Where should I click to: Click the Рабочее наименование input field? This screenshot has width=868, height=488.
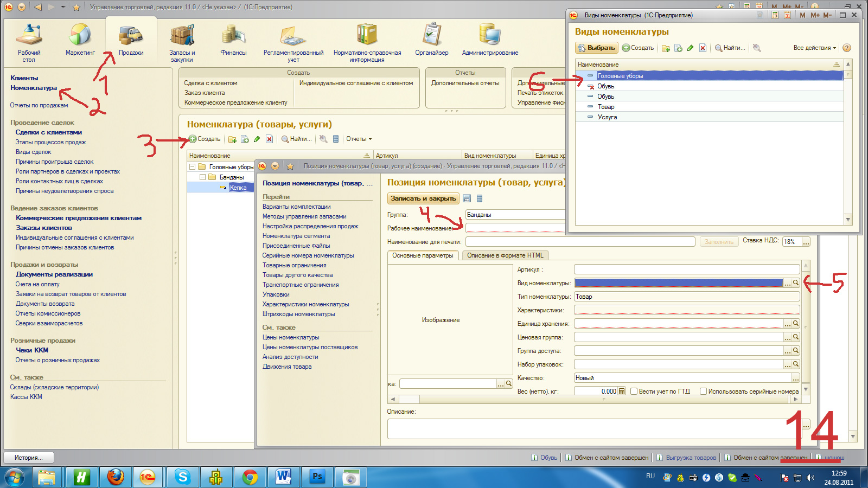tap(515, 228)
